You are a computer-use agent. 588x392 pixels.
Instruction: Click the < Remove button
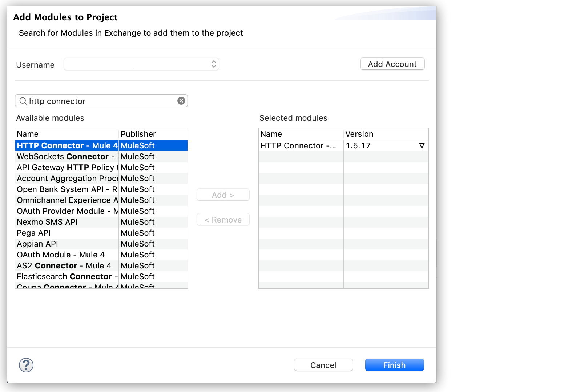[x=223, y=219]
